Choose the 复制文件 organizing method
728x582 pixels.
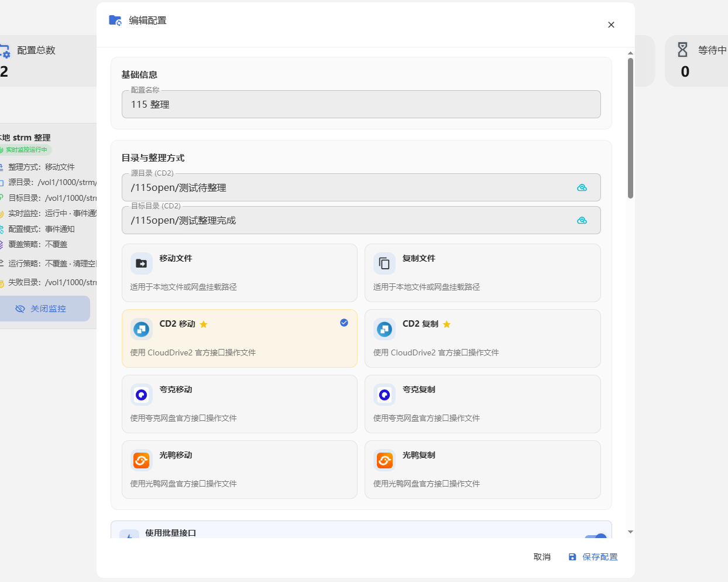(x=483, y=273)
